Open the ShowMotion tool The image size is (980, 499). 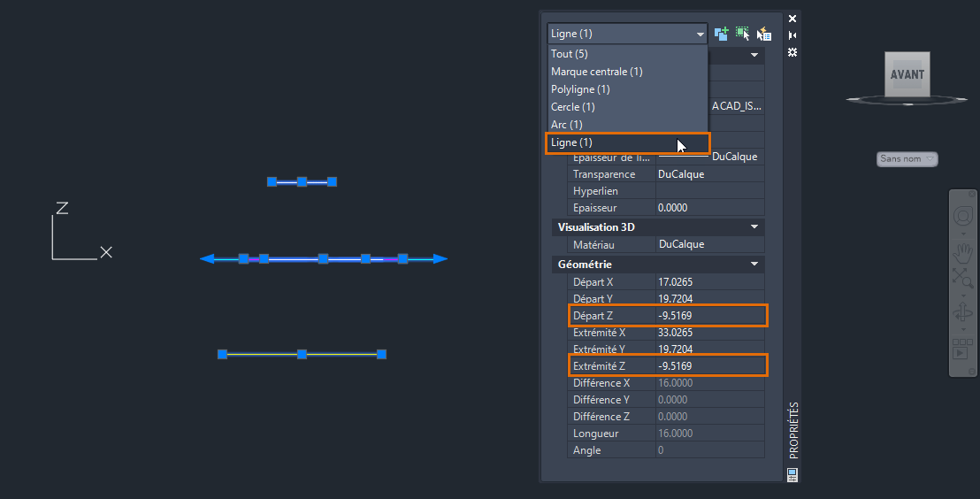962,349
